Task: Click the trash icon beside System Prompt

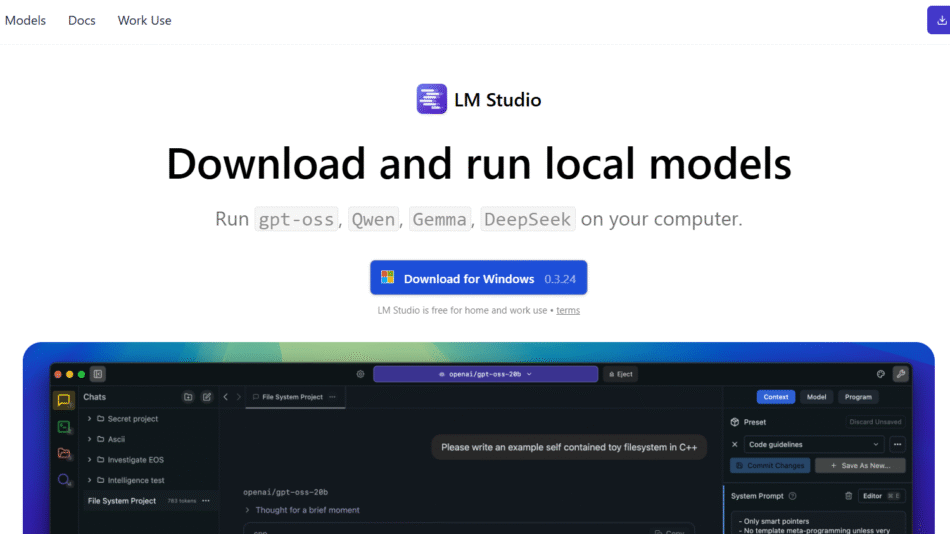Action: 848,496
